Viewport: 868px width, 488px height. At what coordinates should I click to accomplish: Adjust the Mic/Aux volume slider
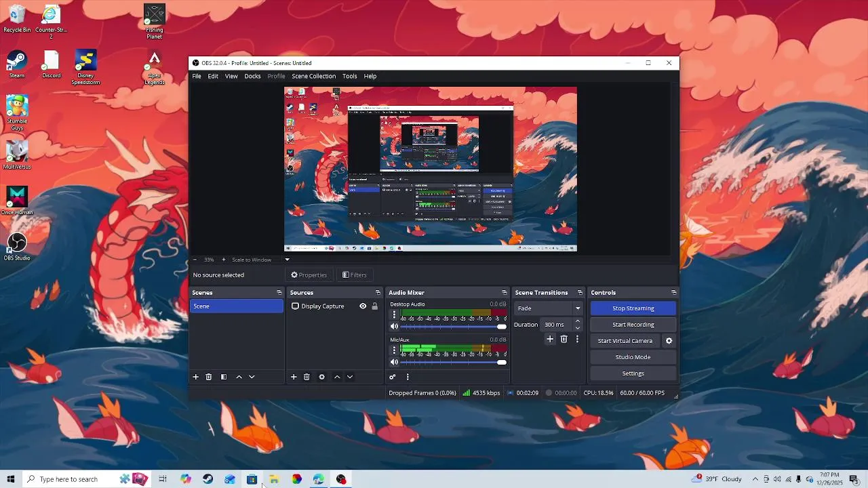point(454,362)
